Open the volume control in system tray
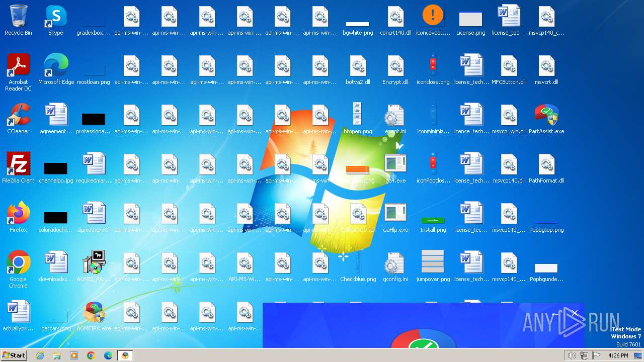644x362 pixels. [x=572, y=355]
